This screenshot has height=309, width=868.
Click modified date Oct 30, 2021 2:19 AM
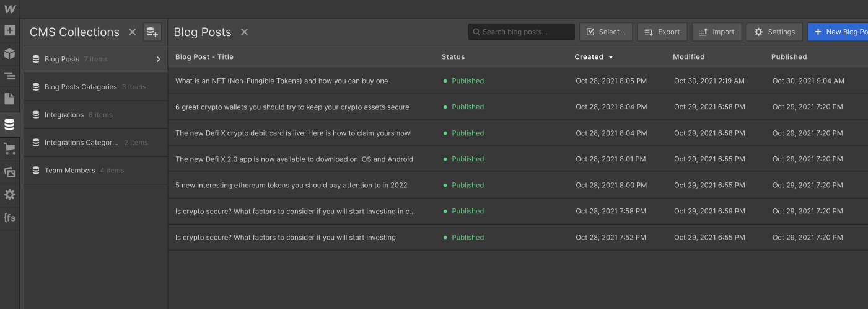pyautogui.click(x=709, y=81)
